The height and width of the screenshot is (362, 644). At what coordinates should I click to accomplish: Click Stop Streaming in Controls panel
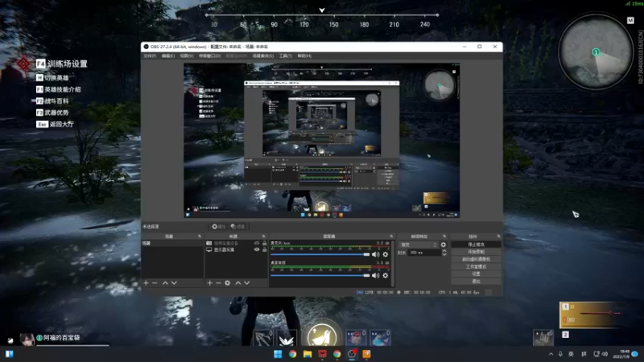pyautogui.click(x=476, y=245)
